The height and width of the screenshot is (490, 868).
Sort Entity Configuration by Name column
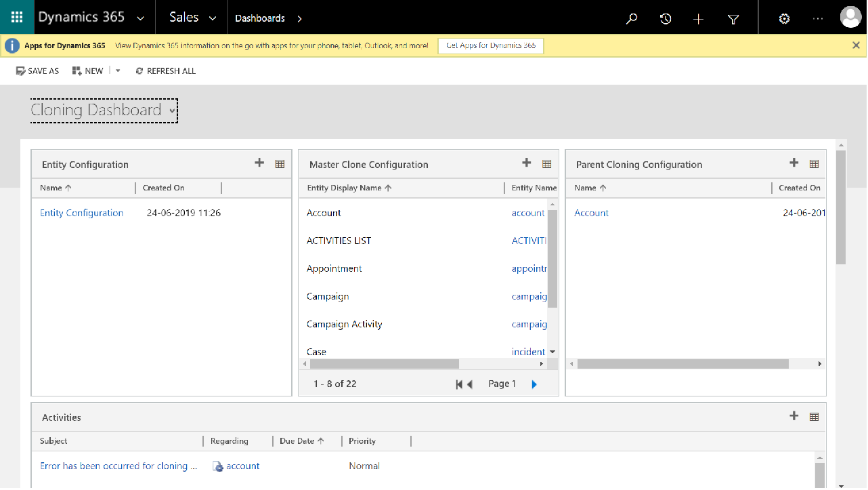pos(56,188)
